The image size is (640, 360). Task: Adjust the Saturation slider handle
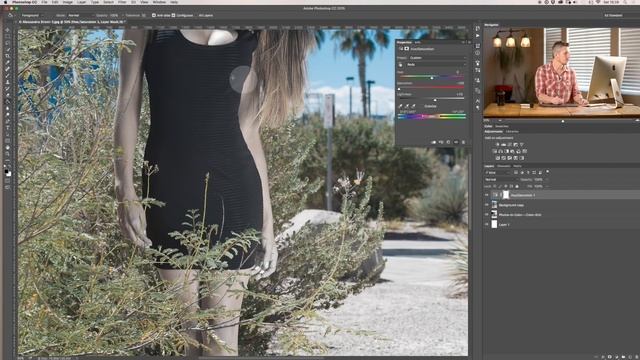click(399, 89)
